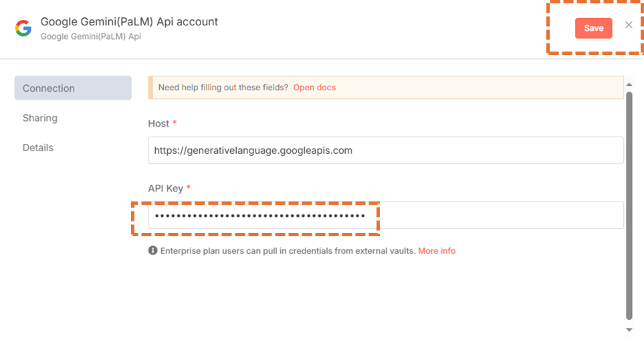Switch to the Sharing tab
The width and height of the screenshot is (644, 342).
(x=40, y=118)
